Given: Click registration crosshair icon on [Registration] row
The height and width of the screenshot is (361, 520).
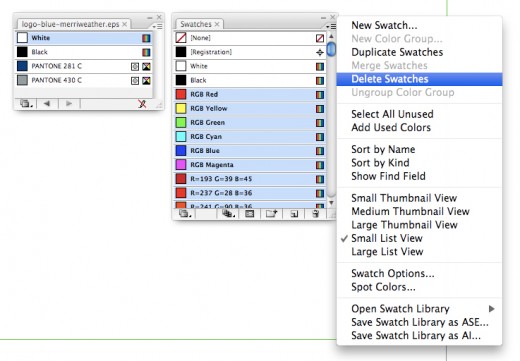Looking at the screenshot, I should point(320,52).
